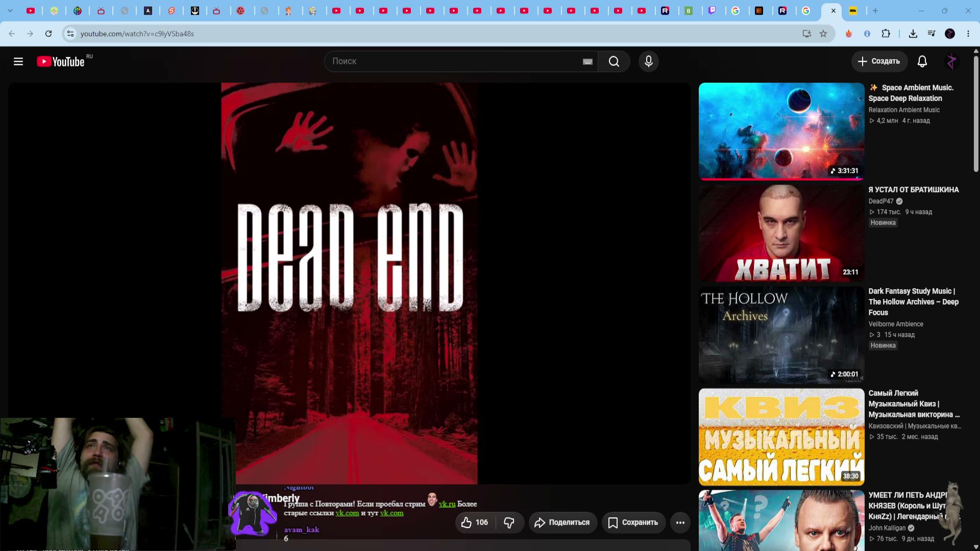Click the Сохранить save button
The height and width of the screenshot is (551, 980).
pos(633,522)
